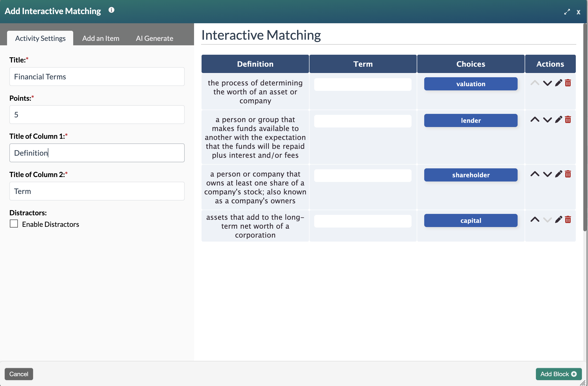Click the Points input field
Image resolution: width=588 pixels, height=386 pixels.
(97, 115)
